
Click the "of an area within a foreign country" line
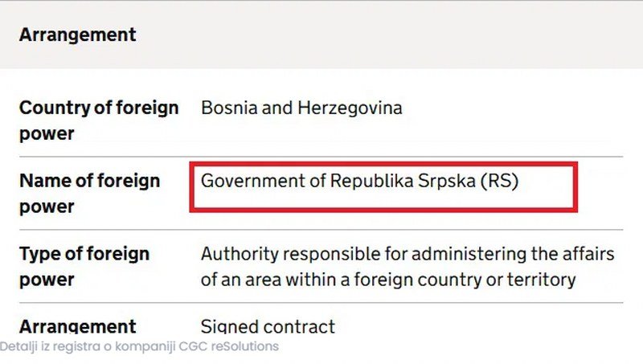[387, 280]
